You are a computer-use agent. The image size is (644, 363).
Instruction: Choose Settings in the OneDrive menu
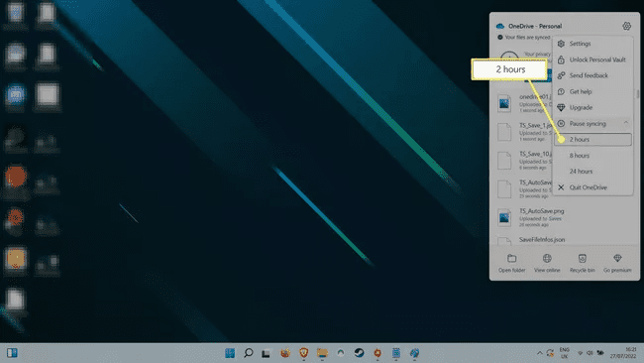pos(592,44)
